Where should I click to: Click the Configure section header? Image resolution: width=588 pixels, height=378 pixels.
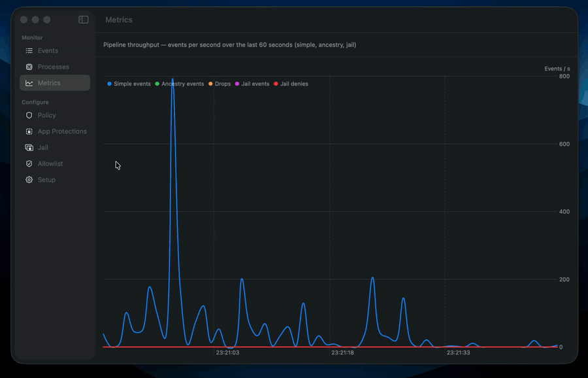(x=34, y=102)
